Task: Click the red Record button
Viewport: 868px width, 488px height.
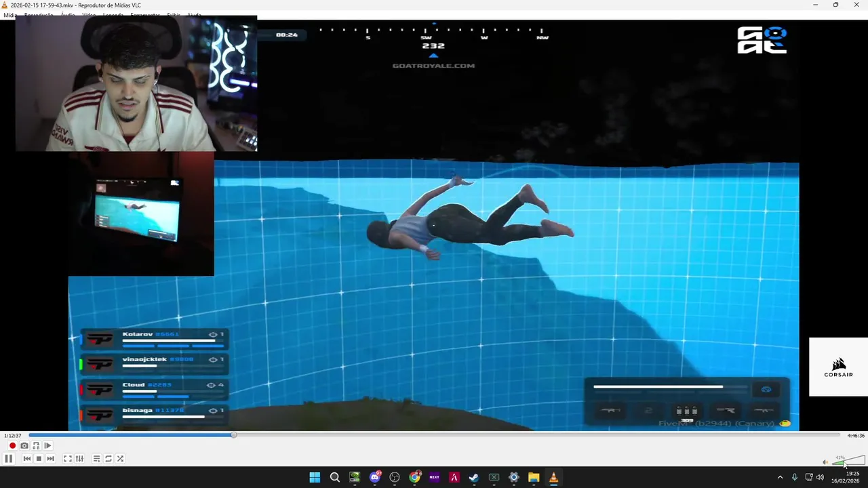Action: click(x=12, y=445)
